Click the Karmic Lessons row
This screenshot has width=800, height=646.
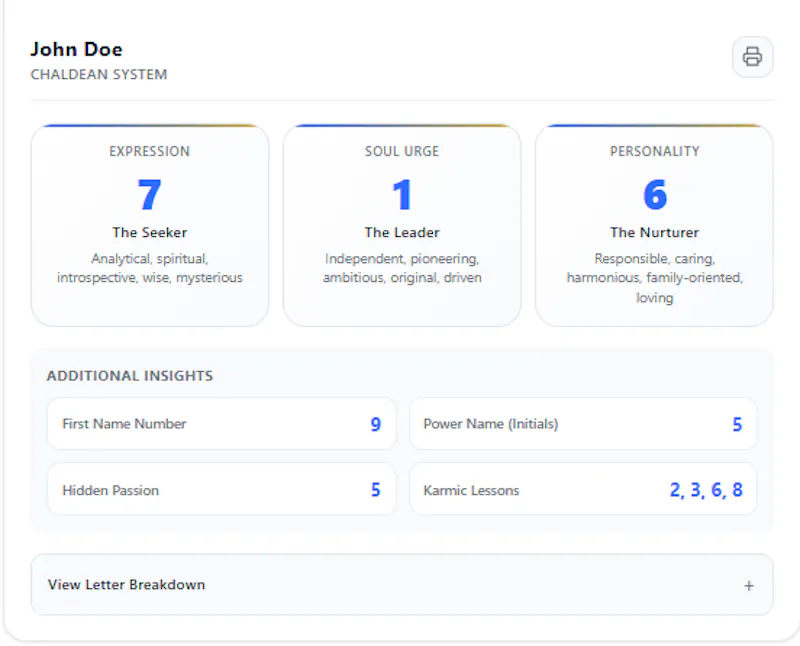point(583,490)
